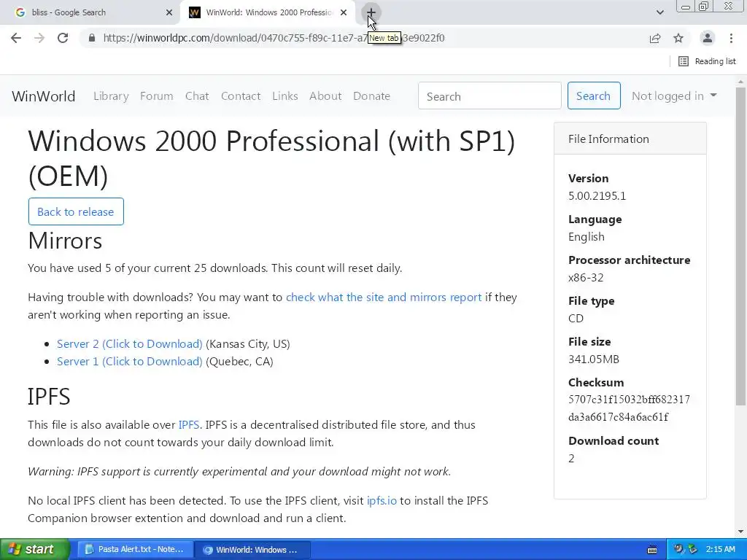747x560 pixels.
Task: Close the WinWorld tab
Action: point(344,12)
